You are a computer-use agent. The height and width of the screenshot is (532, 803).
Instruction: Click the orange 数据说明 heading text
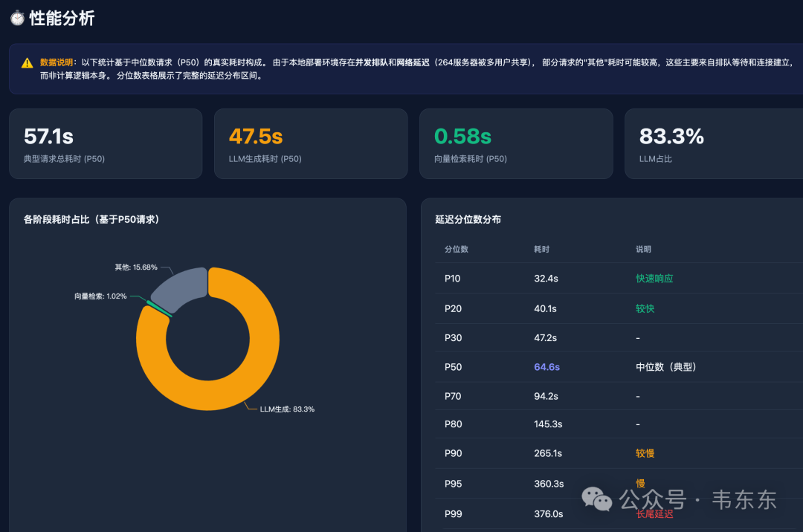click(x=57, y=62)
